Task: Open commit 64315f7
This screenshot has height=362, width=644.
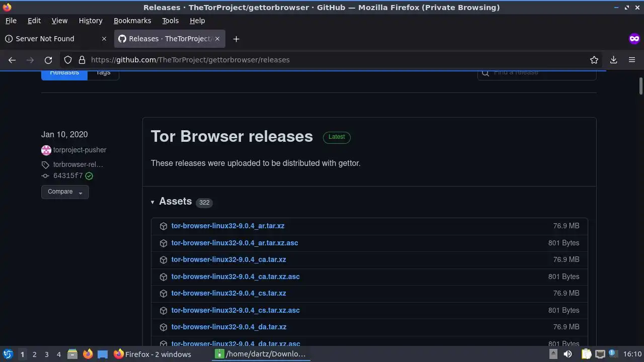Action: pos(68,176)
